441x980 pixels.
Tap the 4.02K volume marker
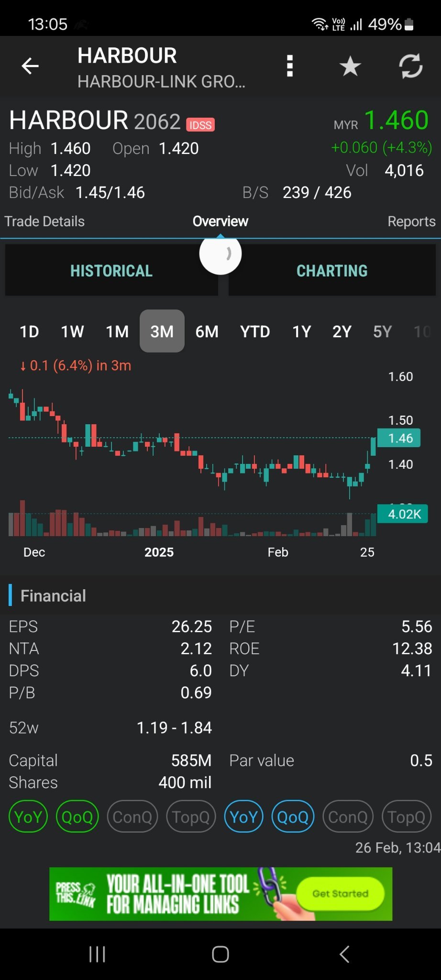(403, 514)
